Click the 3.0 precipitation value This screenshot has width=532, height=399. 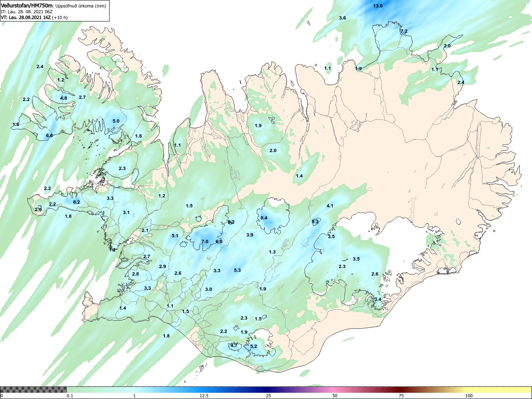(x=209, y=290)
